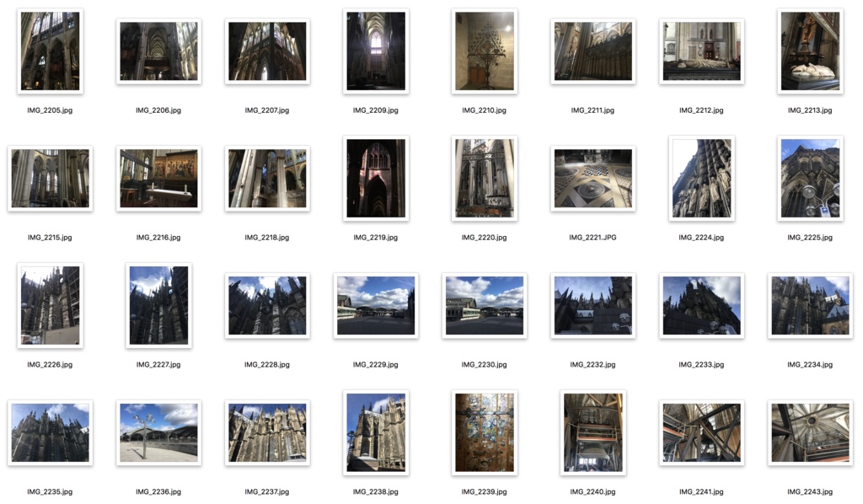Select the IMG_2207.jpg thumbnail
This screenshot has width=863, height=504.
click(x=267, y=51)
